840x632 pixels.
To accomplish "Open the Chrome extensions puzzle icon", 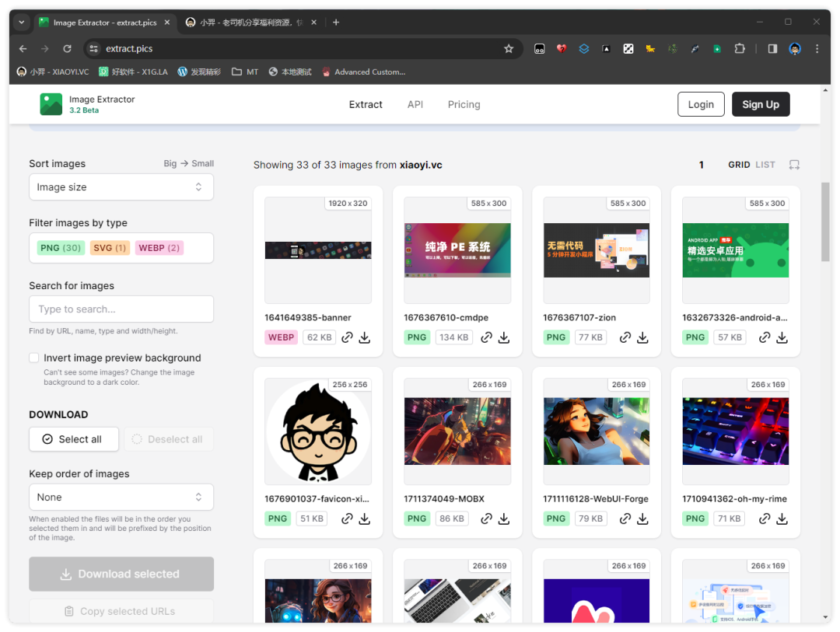I will [x=739, y=49].
